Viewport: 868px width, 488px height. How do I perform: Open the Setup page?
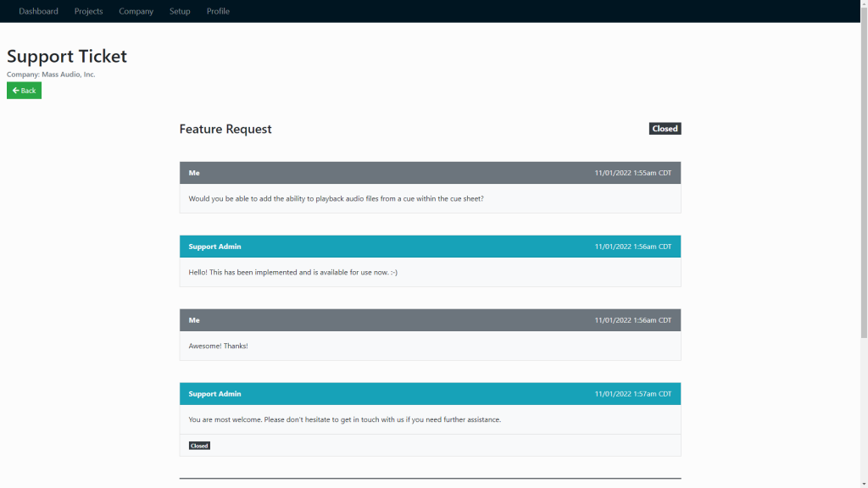pyautogui.click(x=179, y=11)
